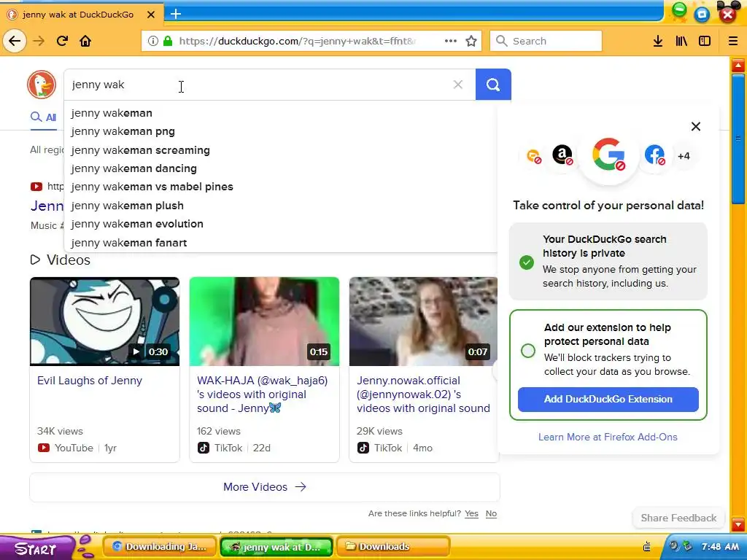The image size is (747, 560).
Task: Click the blocked Facebook tracker icon
Action: click(x=654, y=155)
